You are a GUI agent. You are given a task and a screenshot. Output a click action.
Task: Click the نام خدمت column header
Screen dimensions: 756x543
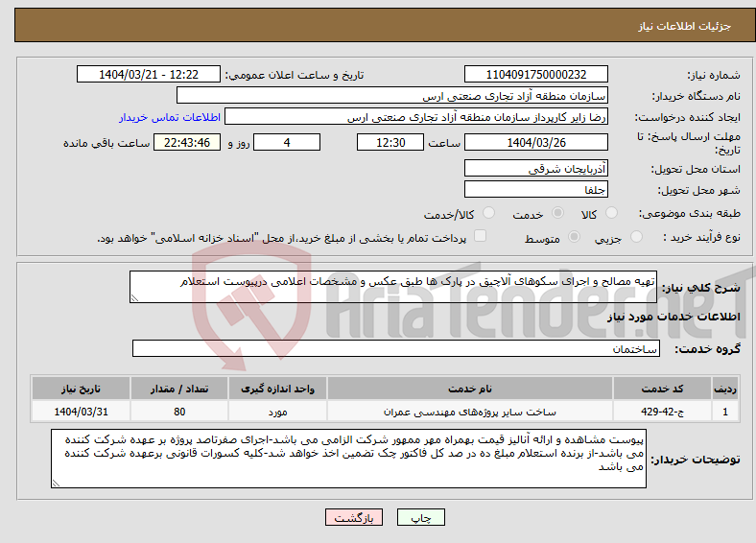(x=469, y=389)
